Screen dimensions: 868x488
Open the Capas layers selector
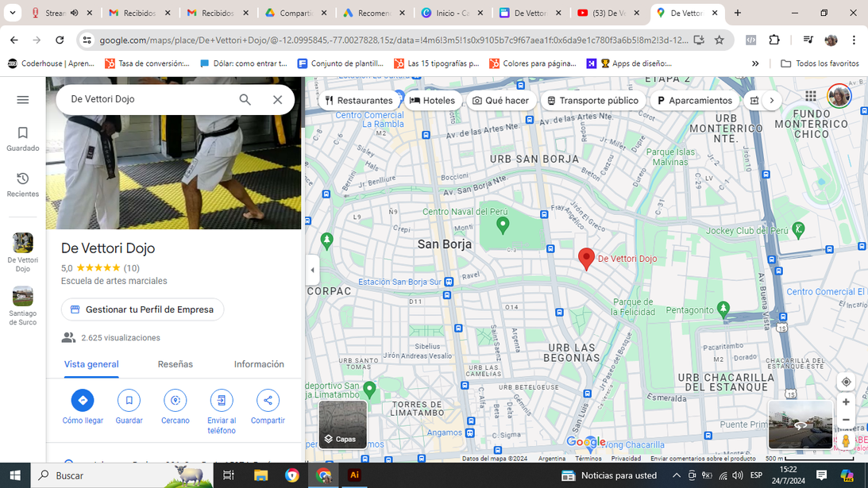342,425
